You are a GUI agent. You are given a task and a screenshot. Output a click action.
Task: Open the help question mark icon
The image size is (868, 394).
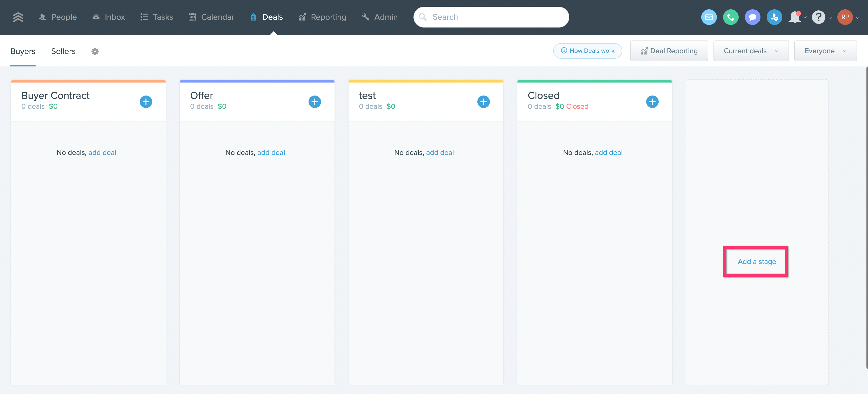818,17
